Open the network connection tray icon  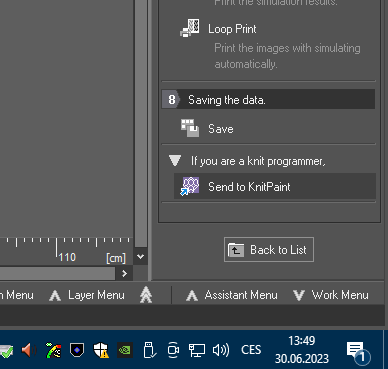(x=197, y=350)
